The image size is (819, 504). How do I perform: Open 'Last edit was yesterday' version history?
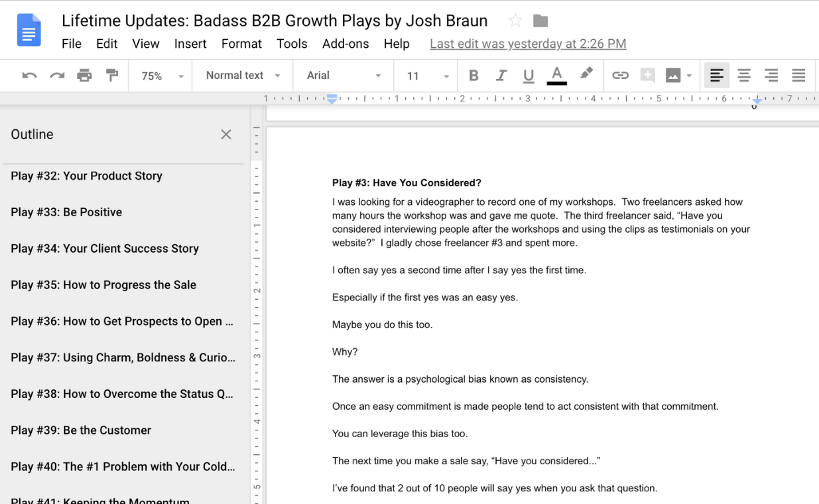[527, 44]
